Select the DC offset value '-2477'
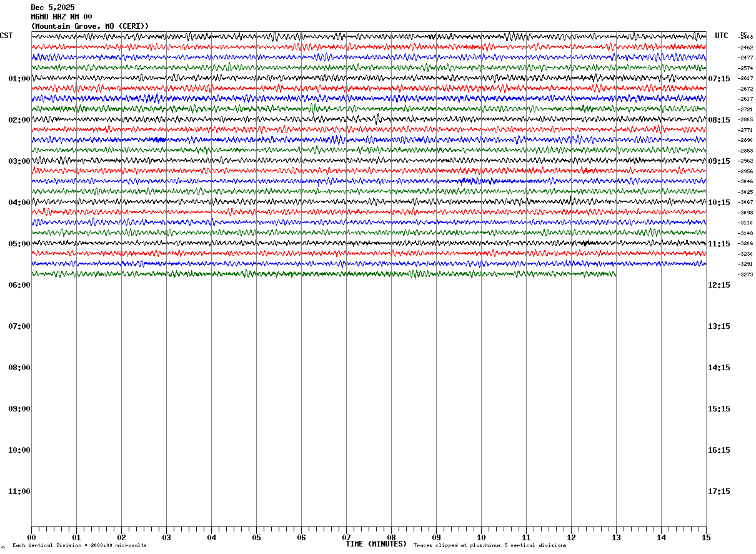This screenshot has width=756, height=554. point(745,58)
